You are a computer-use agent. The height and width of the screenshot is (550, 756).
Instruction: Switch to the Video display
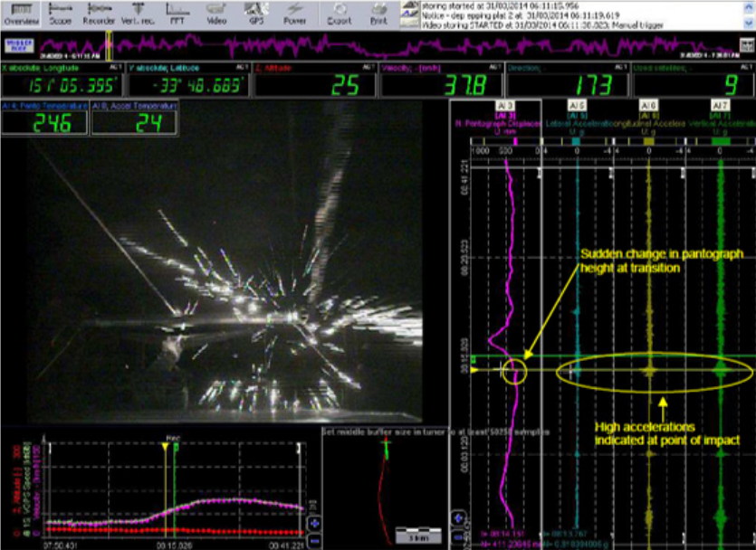pyautogui.click(x=217, y=13)
